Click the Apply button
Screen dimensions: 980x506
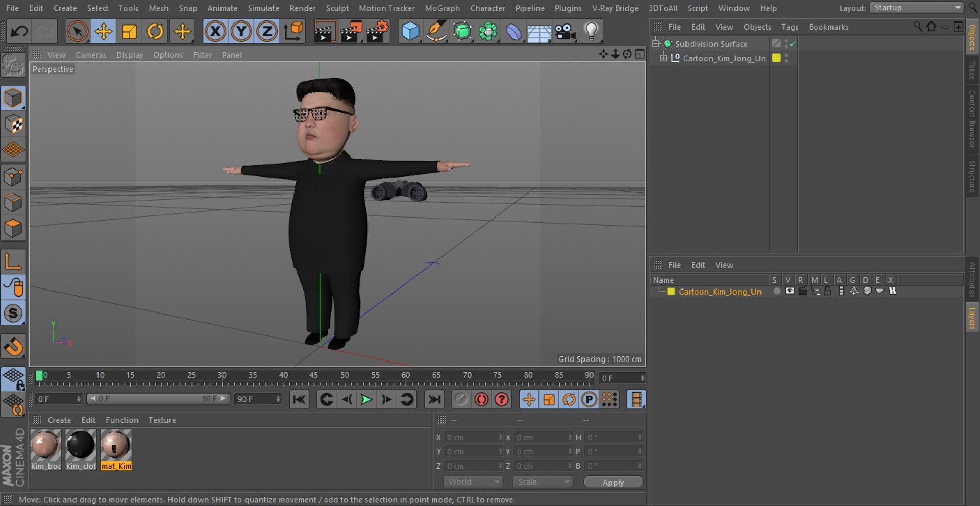tap(613, 483)
